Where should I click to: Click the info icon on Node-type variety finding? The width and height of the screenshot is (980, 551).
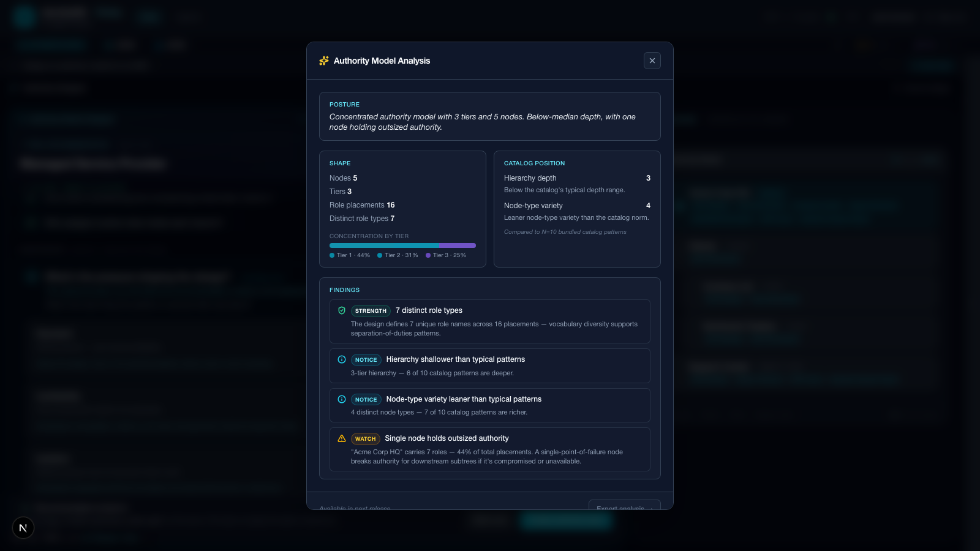click(342, 399)
